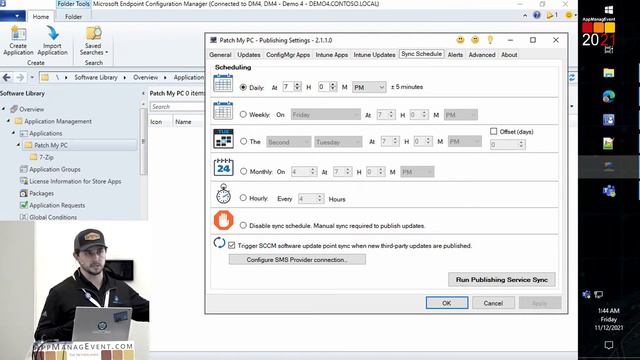
Task: Open the notification center icon in taskbar
Action: (609, 345)
